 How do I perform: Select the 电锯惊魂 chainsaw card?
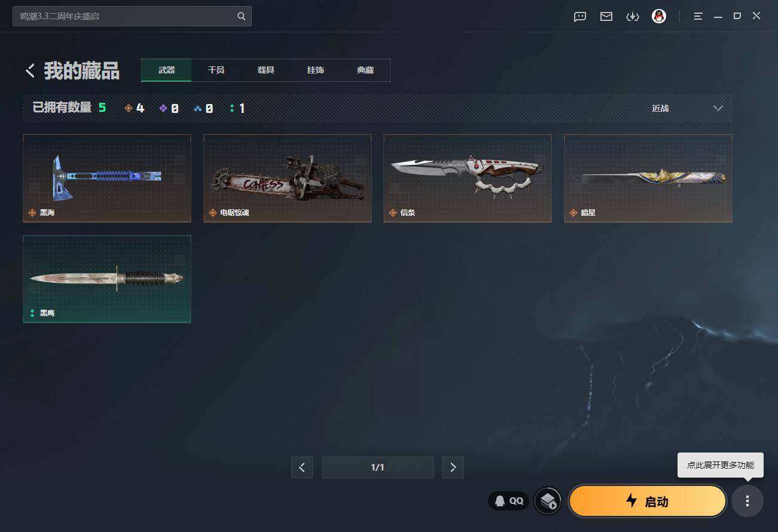288,178
